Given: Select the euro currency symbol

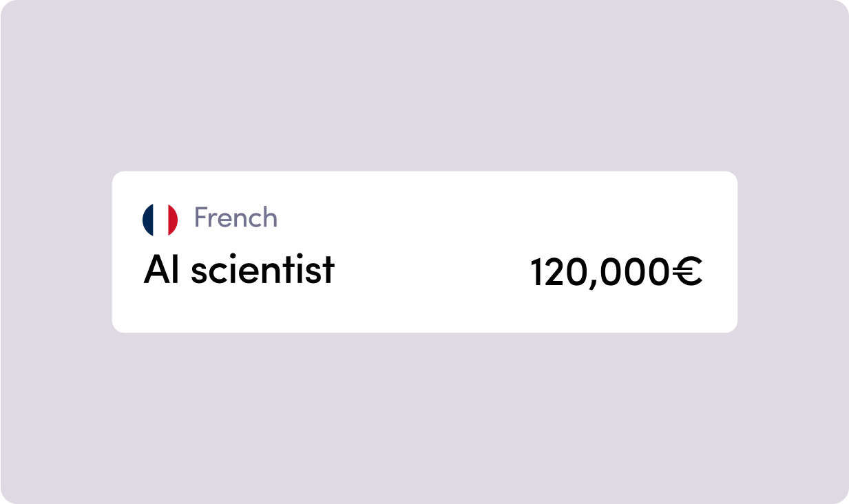Looking at the screenshot, I should pyautogui.click(x=686, y=273).
